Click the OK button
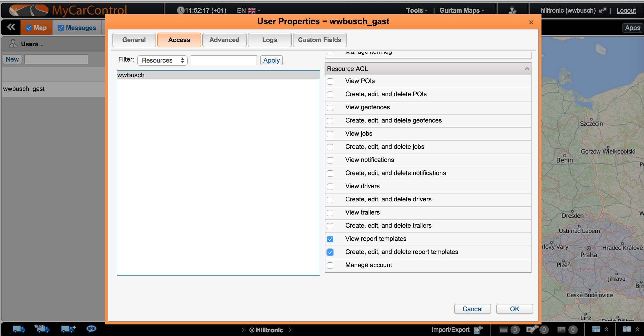Screen dimensions: 644x336 coord(514,309)
